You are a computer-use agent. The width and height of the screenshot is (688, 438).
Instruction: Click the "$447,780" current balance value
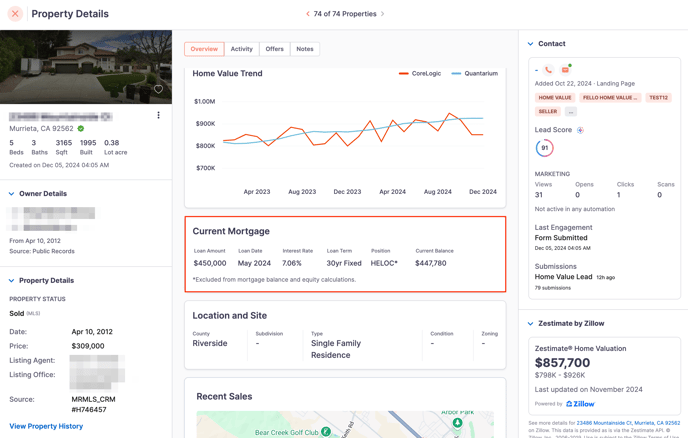coord(431,263)
